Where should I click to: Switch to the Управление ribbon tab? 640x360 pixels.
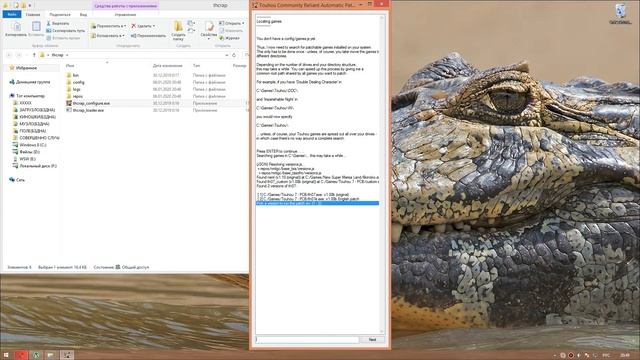click(x=125, y=14)
